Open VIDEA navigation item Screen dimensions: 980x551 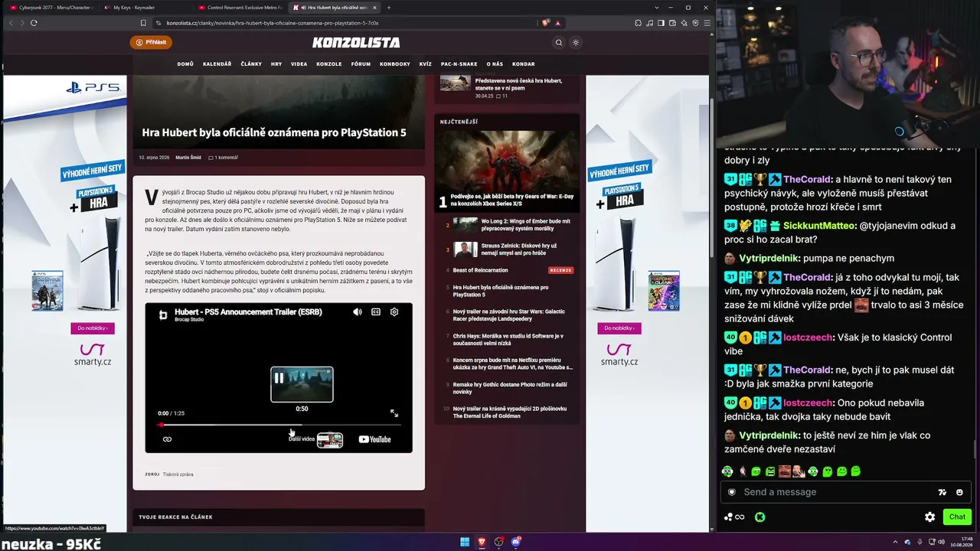(299, 64)
